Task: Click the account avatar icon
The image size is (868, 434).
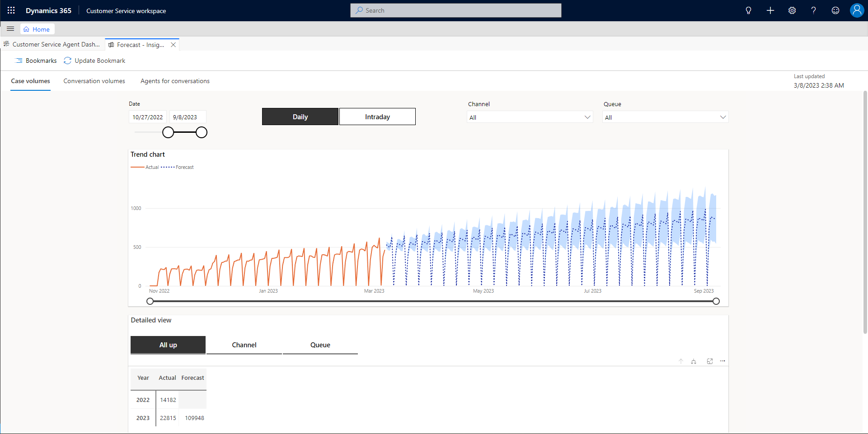Action: pos(857,10)
